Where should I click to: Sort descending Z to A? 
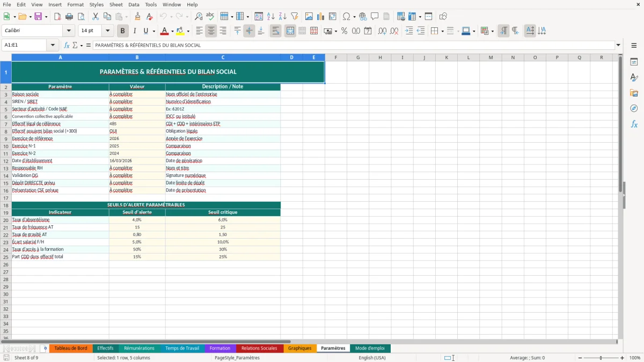pyautogui.click(x=283, y=17)
